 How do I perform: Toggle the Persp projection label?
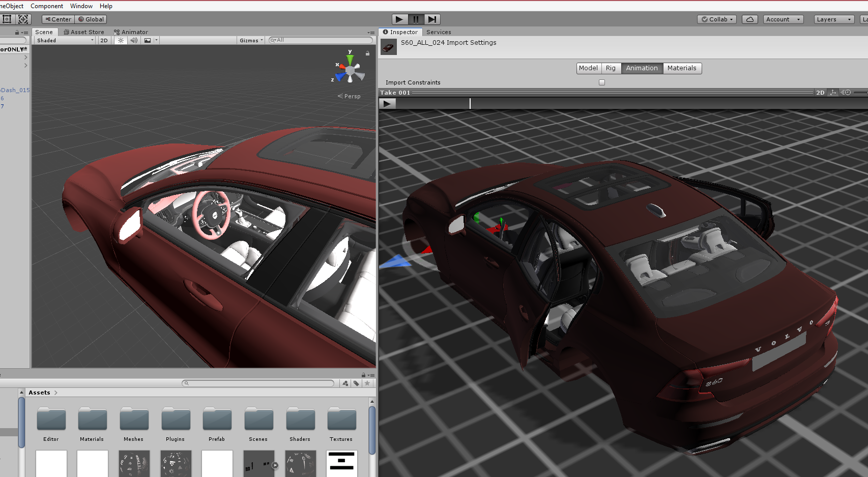(x=349, y=96)
